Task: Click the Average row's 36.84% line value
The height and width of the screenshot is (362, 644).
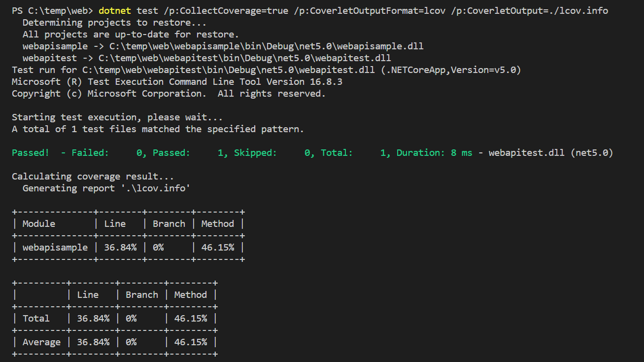Action: point(93,342)
